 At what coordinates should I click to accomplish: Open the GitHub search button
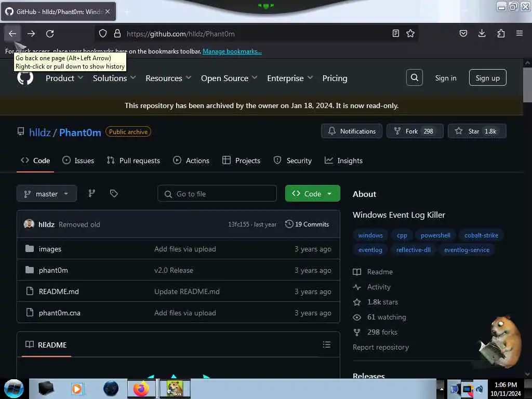tap(414, 78)
